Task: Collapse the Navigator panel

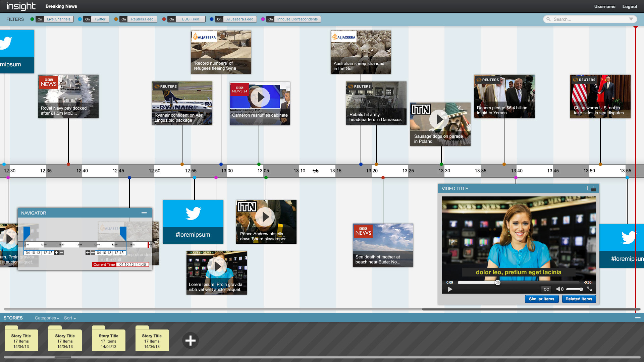Action: pyautogui.click(x=144, y=213)
